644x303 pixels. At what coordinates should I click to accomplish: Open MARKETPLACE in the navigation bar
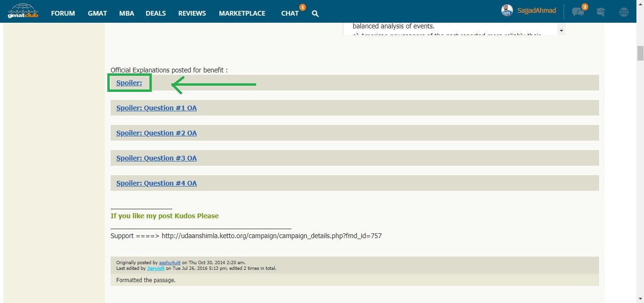pyautogui.click(x=242, y=13)
